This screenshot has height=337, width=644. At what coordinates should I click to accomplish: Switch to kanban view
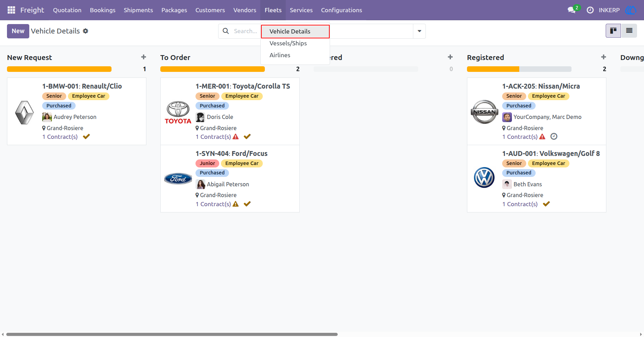pyautogui.click(x=613, y=31)
